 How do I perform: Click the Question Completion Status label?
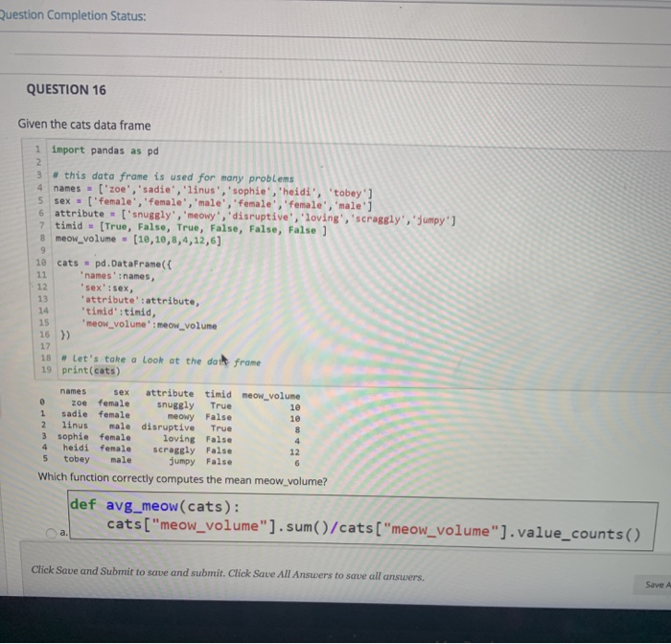[x=73, y=16]
